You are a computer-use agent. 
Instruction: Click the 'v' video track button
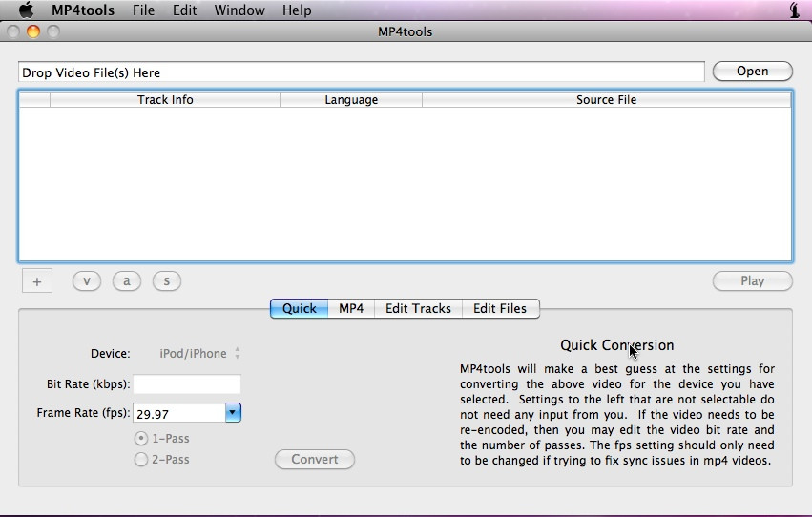tap(87, 281)
